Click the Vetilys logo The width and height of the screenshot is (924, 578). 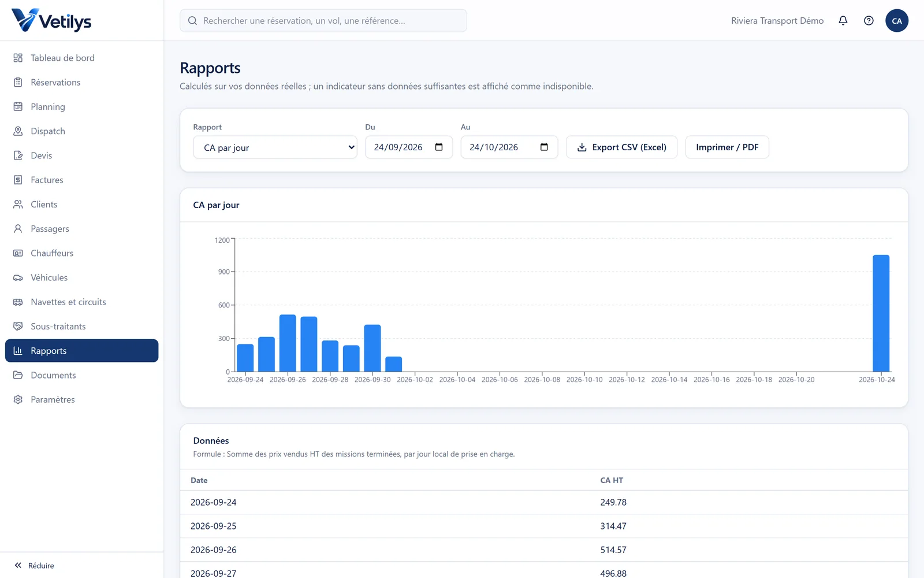[x=51, y=21]
